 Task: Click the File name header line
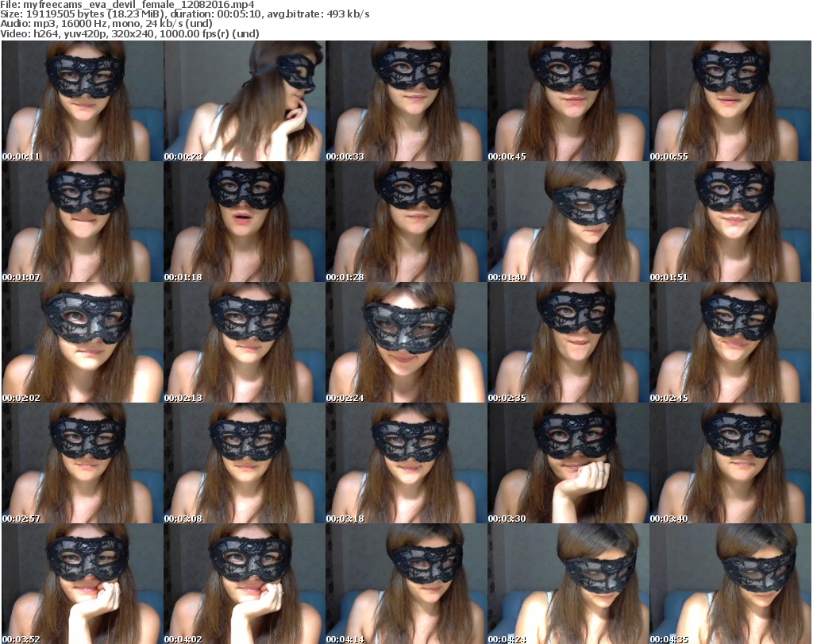click(x=127, y=5)
